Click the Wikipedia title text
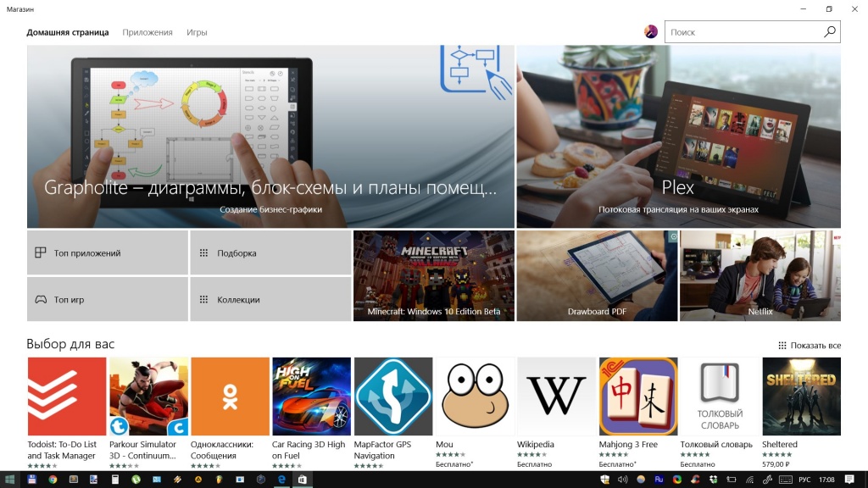Viewport: 868px width, 488px height. [536, 444]
